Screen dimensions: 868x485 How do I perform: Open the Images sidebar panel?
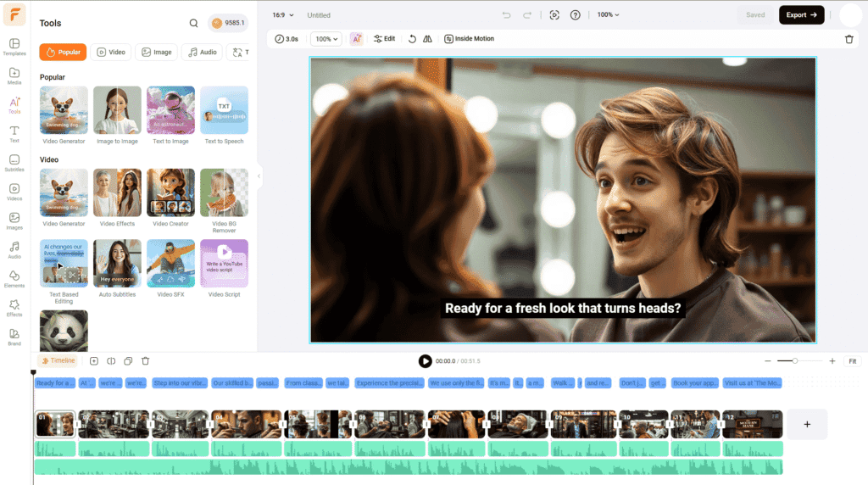[14, 221]
